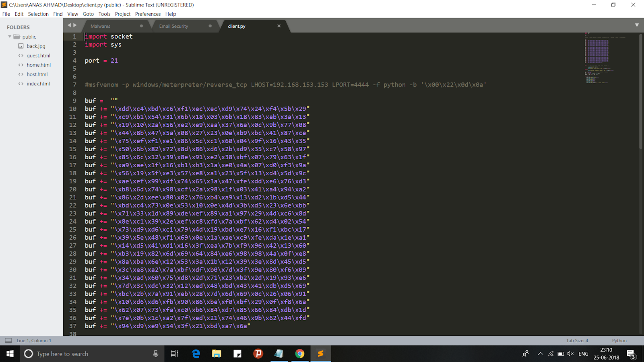
Task: Click line number 7 in gutter
Action: click(74, 85)
